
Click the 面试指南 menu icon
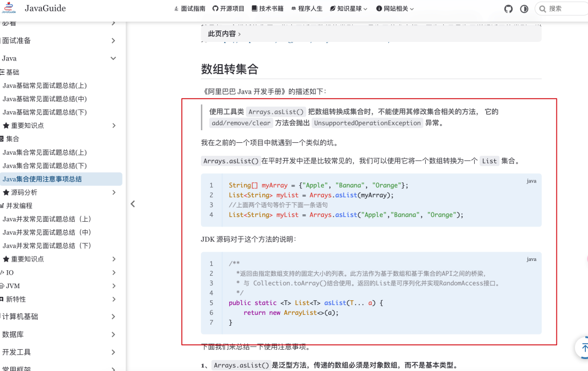point(176,9)
